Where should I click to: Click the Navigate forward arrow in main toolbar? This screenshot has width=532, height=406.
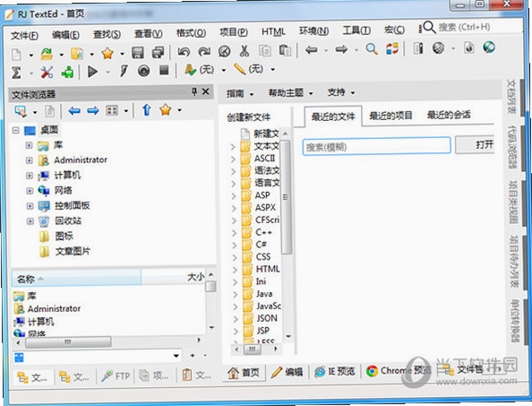point(341,49)
